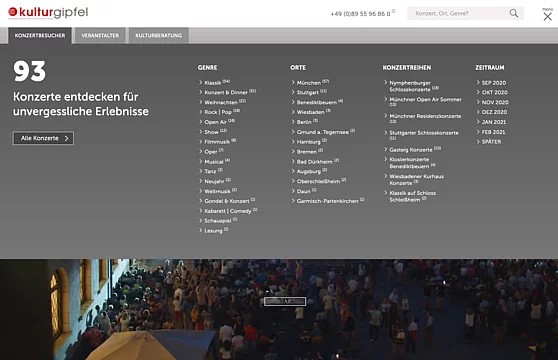Choose Oberschleißheim under Orte
The width and height of the screenshot is (558, 360).
tap(319, 181)
